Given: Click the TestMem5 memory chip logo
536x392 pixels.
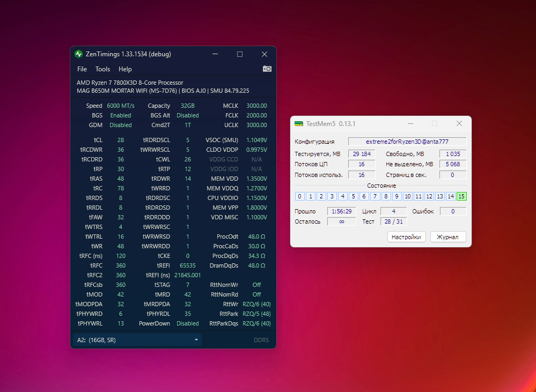Looking at the screenshot, I should pos(299,124).
